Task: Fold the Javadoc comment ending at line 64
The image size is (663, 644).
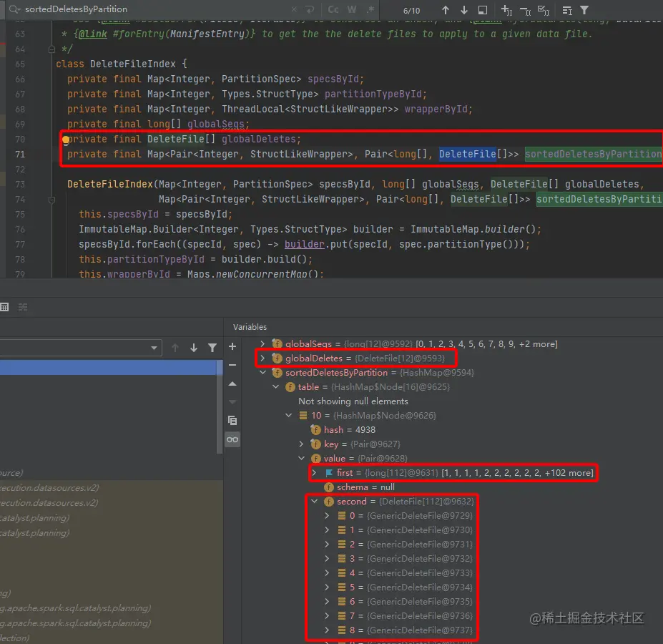Action: (x=51, y=49)
